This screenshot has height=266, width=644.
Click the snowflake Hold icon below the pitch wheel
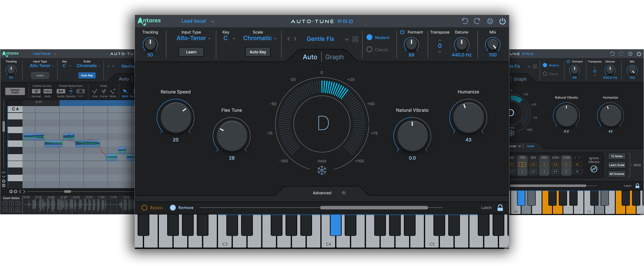pos(322,170)
